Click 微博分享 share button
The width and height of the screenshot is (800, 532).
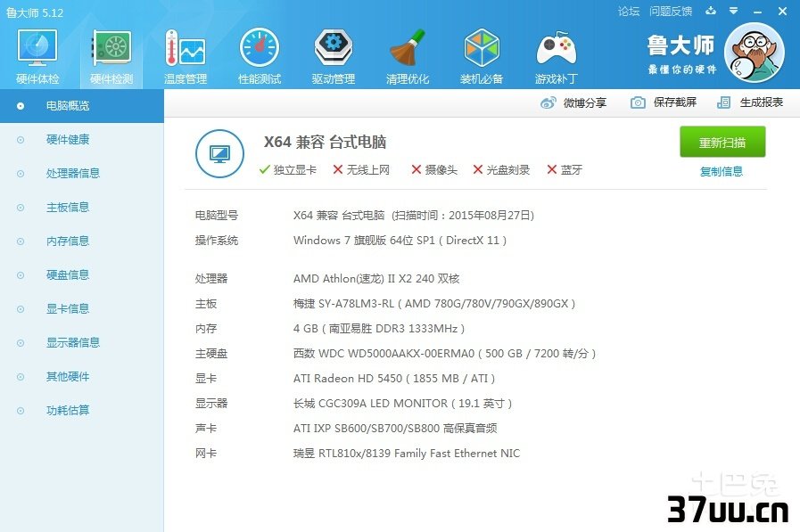(573, 103)
